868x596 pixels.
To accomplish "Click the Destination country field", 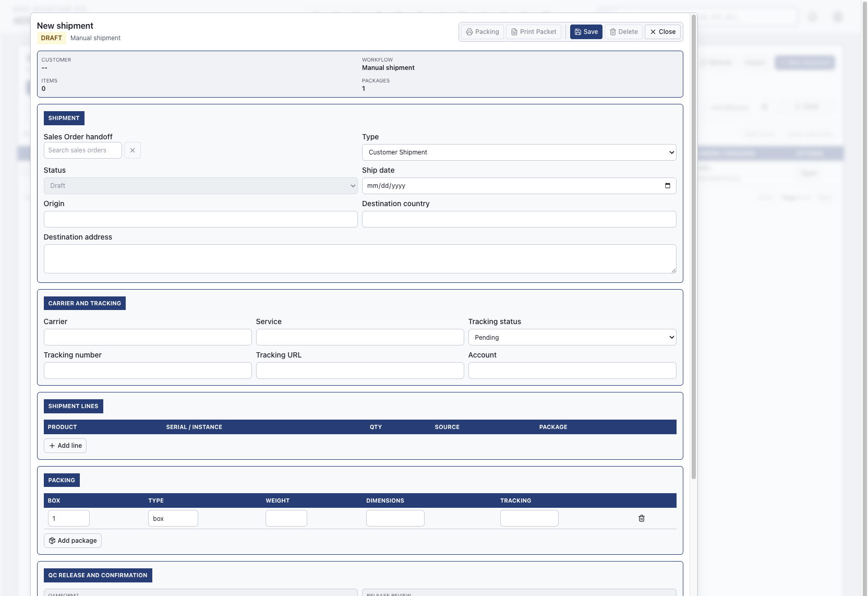I will 519,219.
